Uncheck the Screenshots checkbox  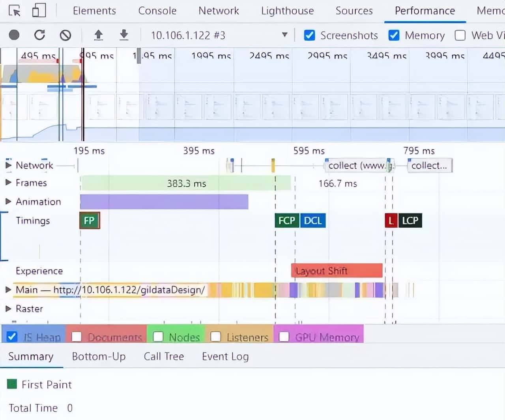click(310, 36)
